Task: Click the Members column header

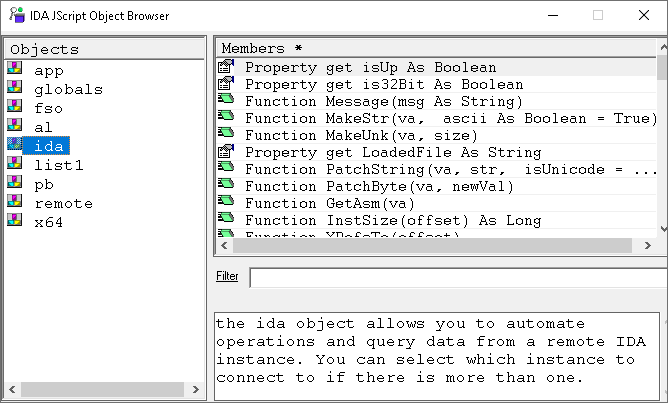Action: click(x=436, y=48)
